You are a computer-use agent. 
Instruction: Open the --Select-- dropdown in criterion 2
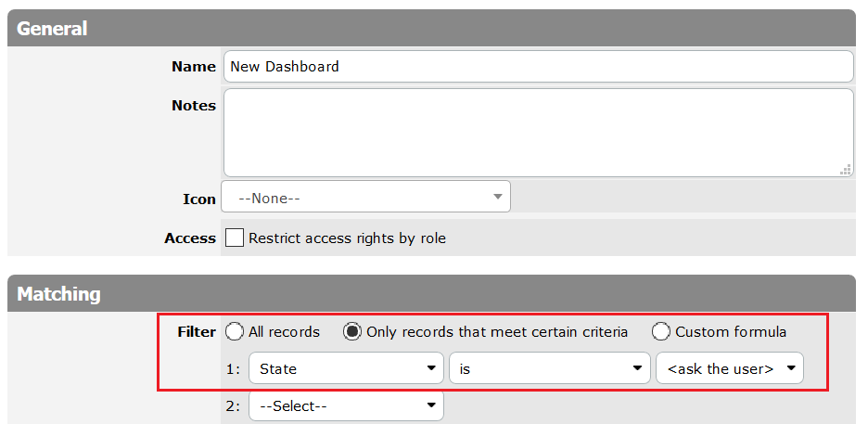pos(347,405)
